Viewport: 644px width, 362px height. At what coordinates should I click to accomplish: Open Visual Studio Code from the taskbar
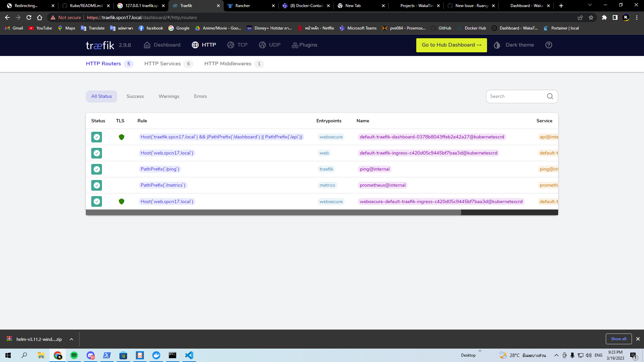189,355
